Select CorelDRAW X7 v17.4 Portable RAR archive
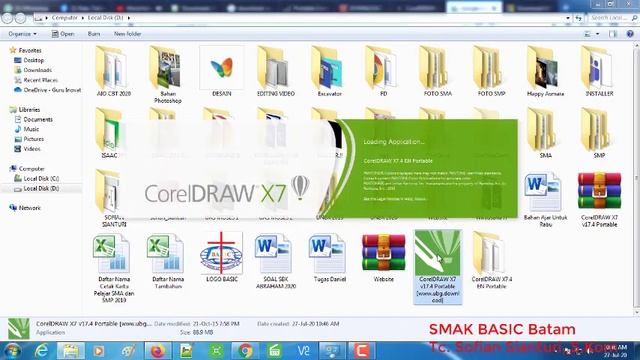Screen dimensions: 640x360 pyautogui.click(x=599, y=200)
